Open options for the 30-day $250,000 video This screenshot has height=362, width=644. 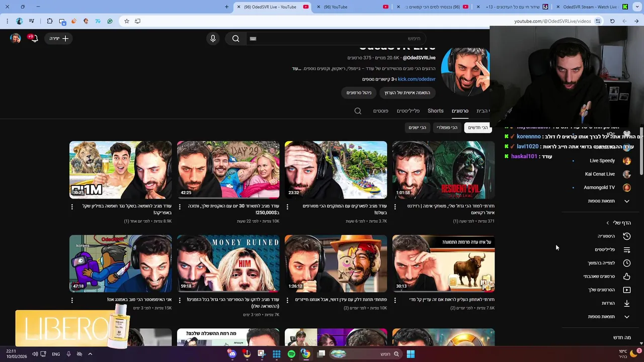[x=180, y=207]
